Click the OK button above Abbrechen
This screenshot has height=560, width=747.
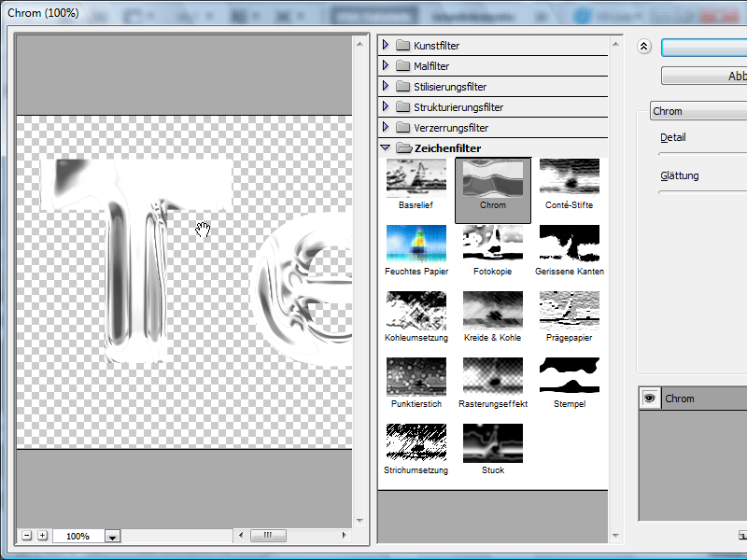704,48
